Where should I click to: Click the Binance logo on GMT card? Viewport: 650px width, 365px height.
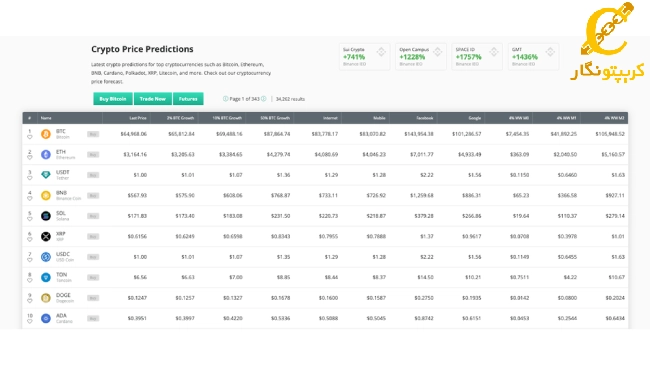point(550,52)
